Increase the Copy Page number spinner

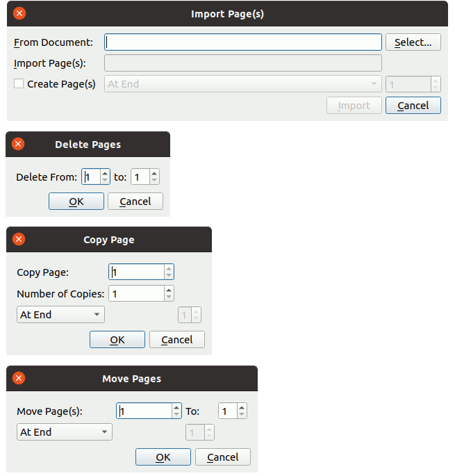[169, 268]
